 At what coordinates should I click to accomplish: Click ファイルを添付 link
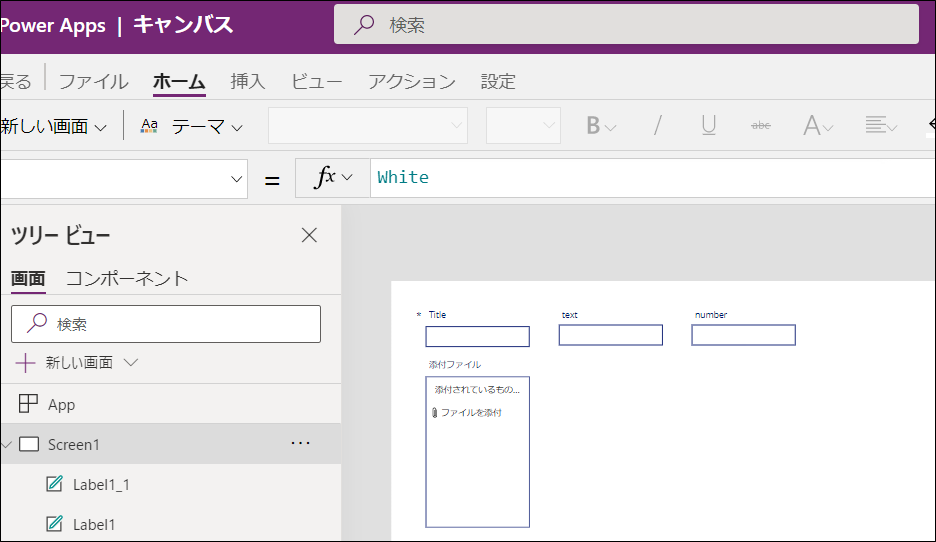(471, 412)
